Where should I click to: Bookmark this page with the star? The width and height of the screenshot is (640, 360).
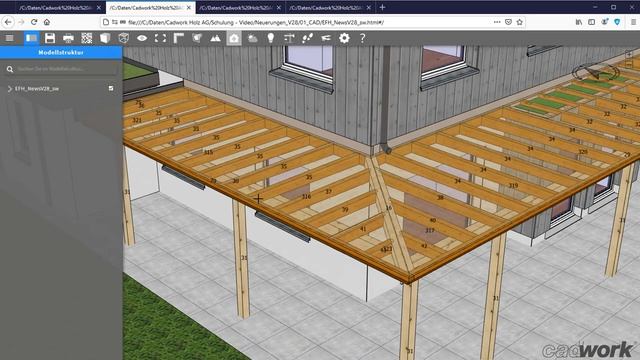point(519,22)
